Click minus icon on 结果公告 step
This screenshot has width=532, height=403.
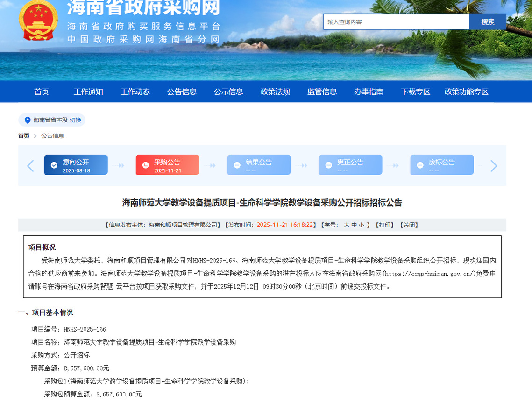pyautogui.click(x=237, y=165)
